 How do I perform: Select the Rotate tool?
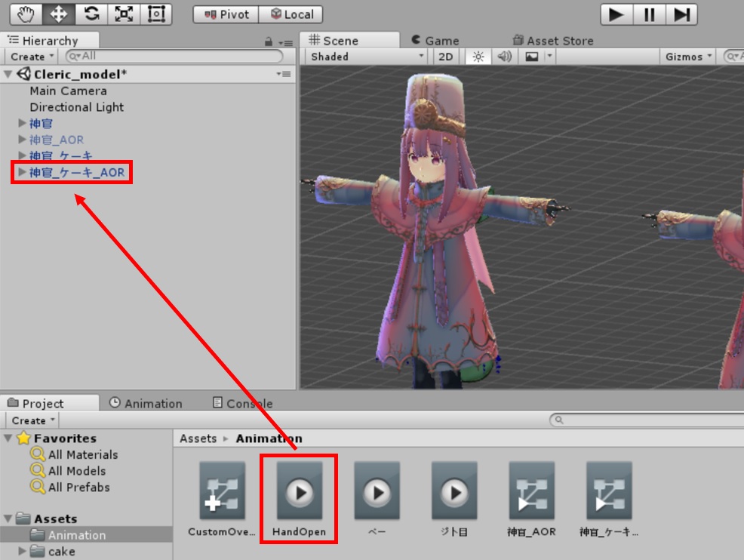(91, 14)
